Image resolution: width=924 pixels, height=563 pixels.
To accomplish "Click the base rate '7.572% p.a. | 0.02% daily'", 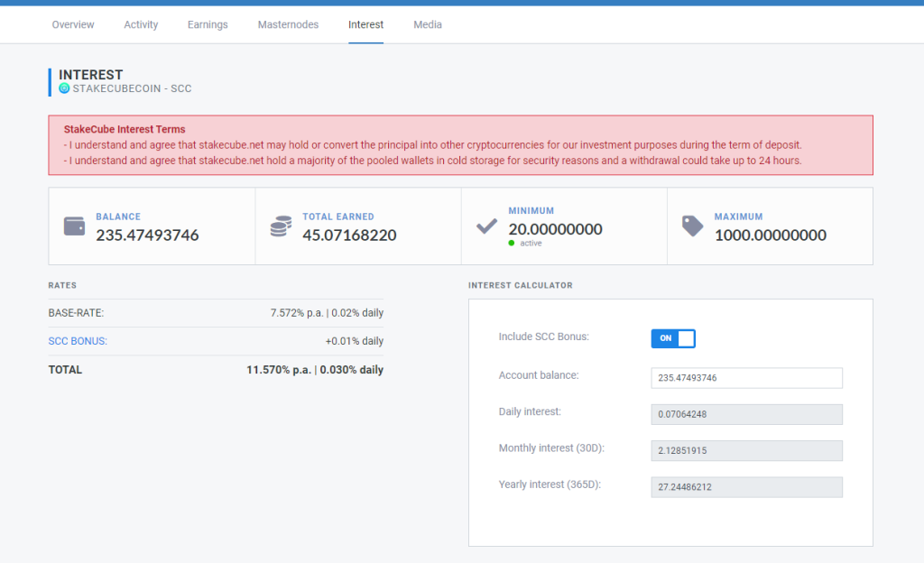I will [327, 313].
